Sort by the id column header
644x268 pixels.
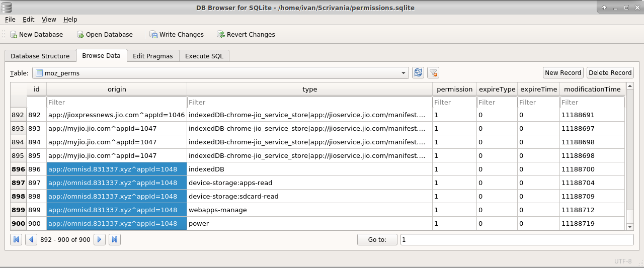click(x=36, y=89)
